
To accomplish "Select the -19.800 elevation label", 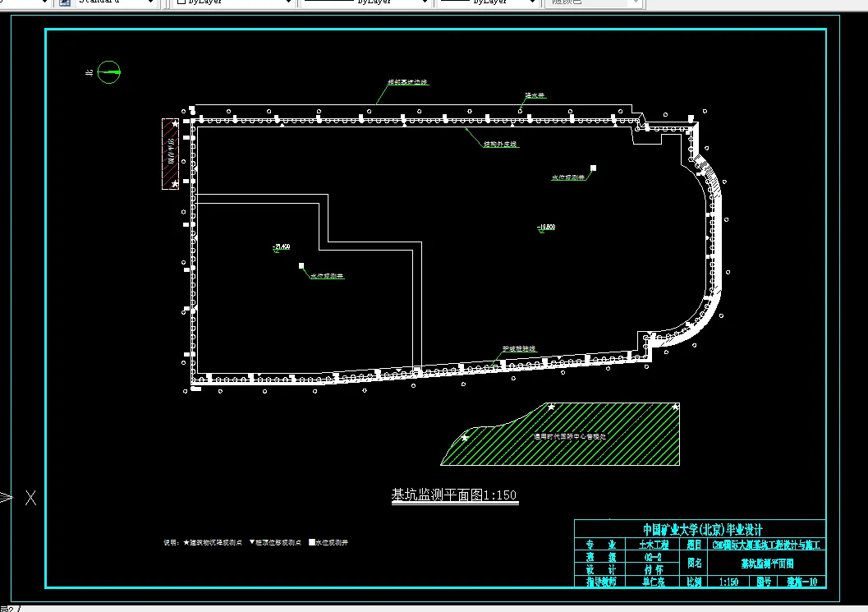I will [x=546, y=227].
